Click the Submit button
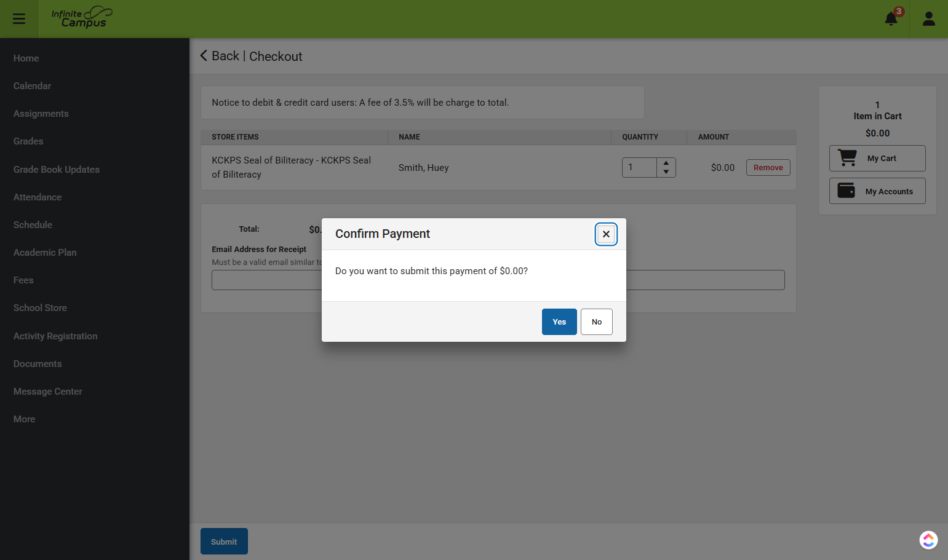The image size is (948, 560). 224,542
